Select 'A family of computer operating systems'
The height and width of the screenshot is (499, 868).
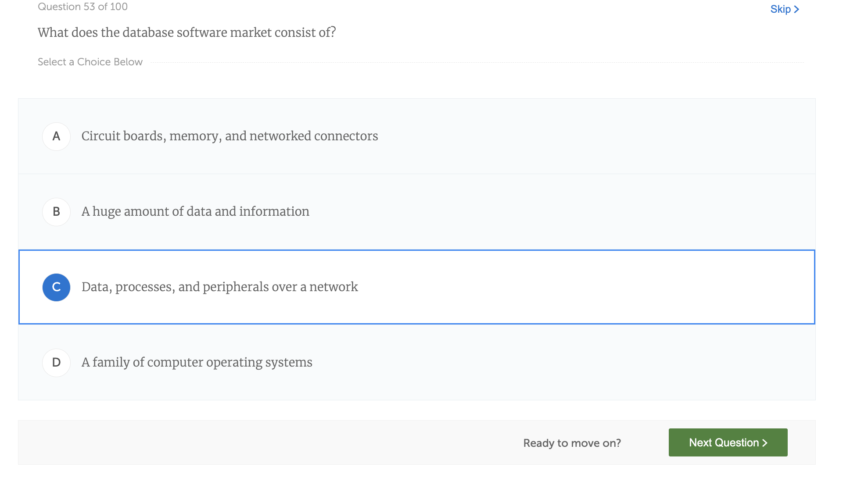pos(197,362)
